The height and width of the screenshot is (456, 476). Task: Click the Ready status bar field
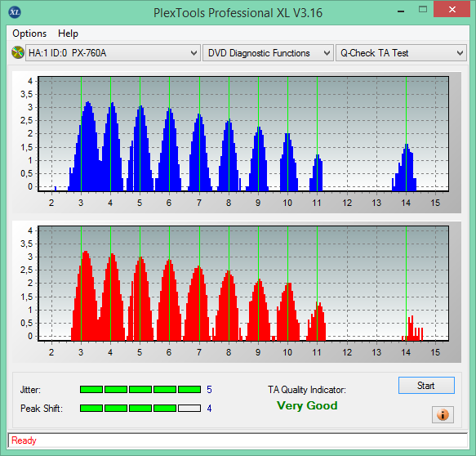238,440
